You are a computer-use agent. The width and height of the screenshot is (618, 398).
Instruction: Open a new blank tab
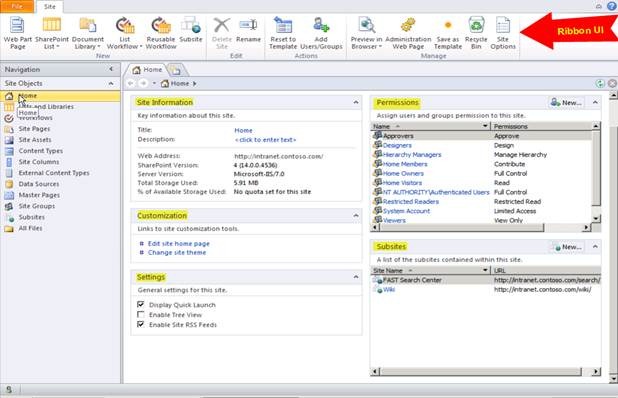pos(176,70)
